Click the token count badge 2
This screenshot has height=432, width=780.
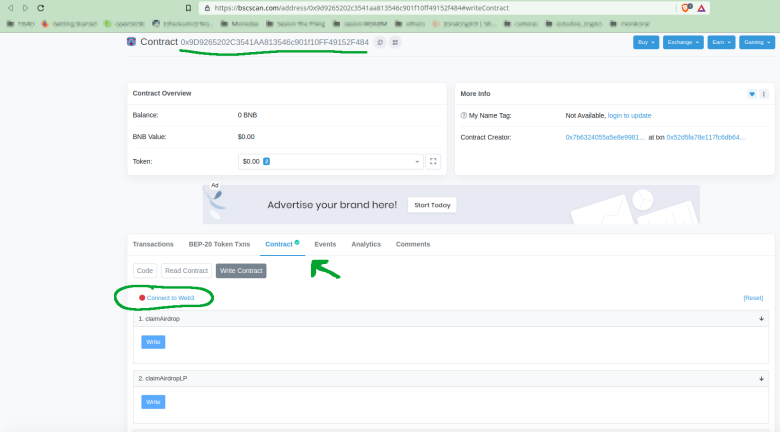[267, 161]
